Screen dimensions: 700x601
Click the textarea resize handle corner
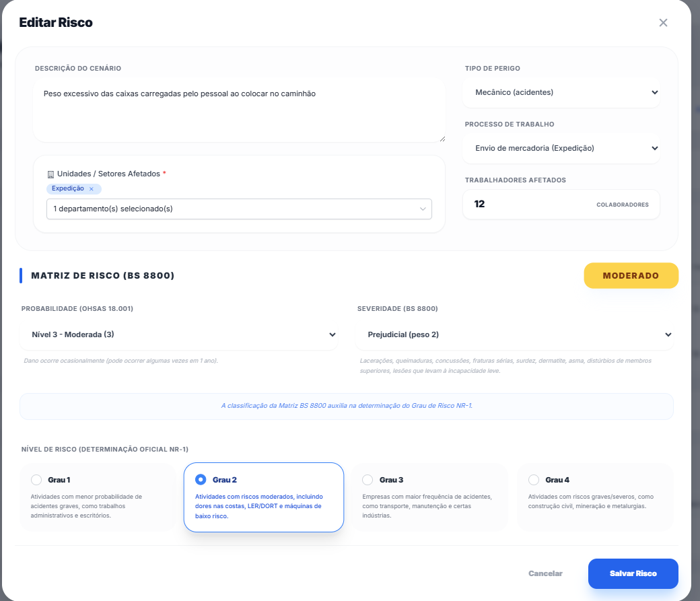click(442, 139)
